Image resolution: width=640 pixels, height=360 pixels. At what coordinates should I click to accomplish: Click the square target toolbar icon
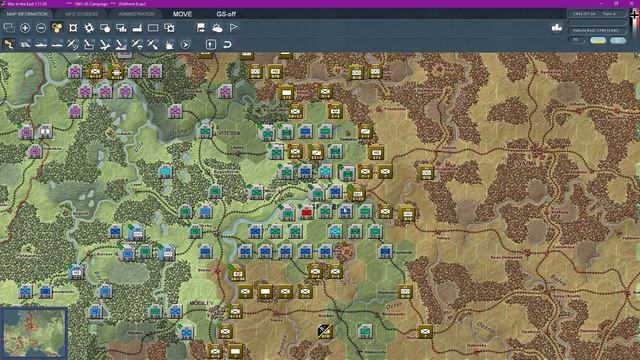(x=73, y=28)
